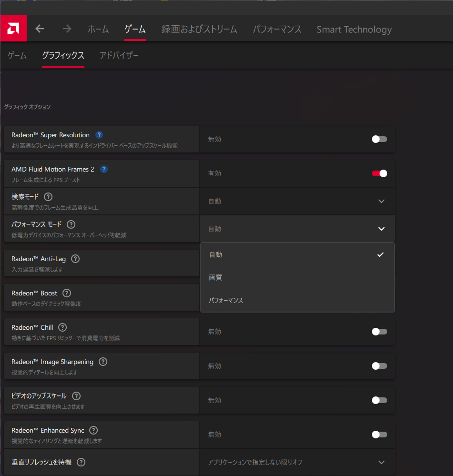Click the AMD Fluid Motion Frames 2 label

pos(53,170)
